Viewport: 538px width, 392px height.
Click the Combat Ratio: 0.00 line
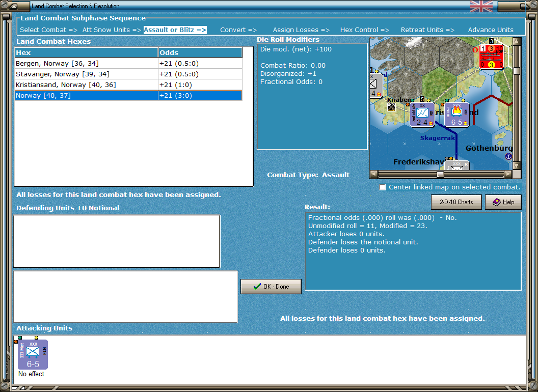(x=292, y=65)
